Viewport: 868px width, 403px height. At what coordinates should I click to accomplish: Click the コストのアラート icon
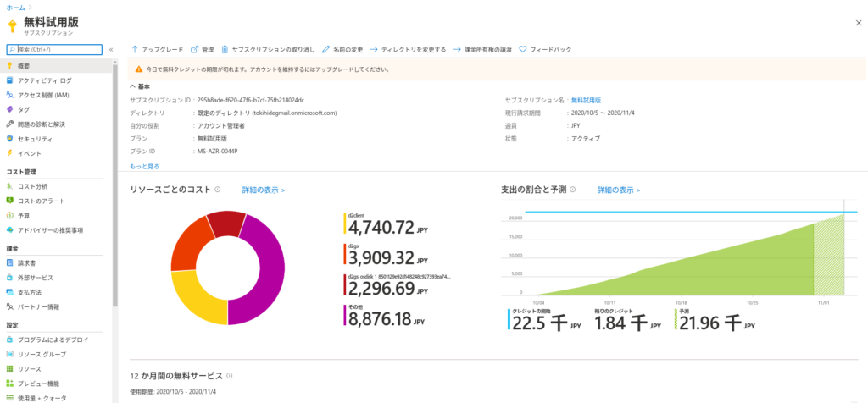tap(10, 201)
